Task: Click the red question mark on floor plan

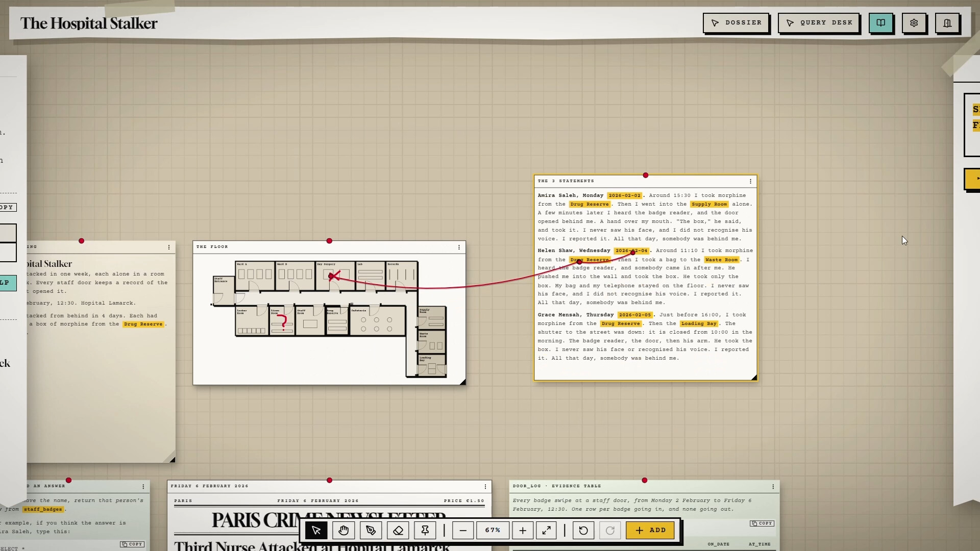Action: point(282,322)
